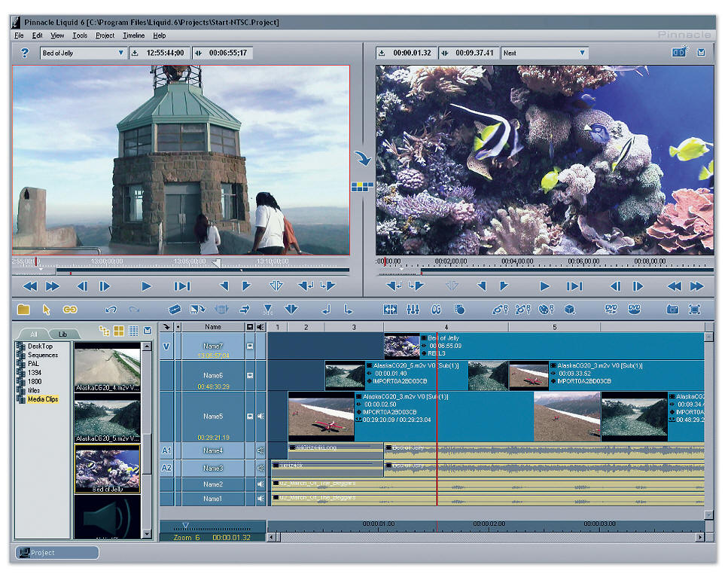Click the undo arrow icon
The height and width of the screenshot is (577, 728).
pos(111,310)
